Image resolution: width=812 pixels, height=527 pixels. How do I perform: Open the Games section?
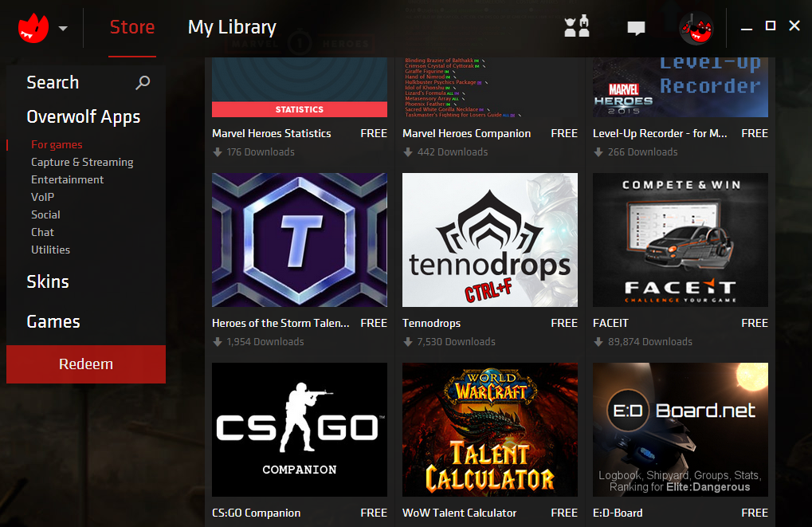click(x=53, y=322)
